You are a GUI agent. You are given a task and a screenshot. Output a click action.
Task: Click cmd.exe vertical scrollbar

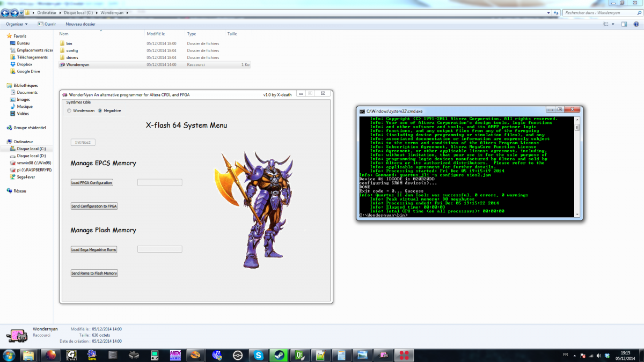(577, 167)
